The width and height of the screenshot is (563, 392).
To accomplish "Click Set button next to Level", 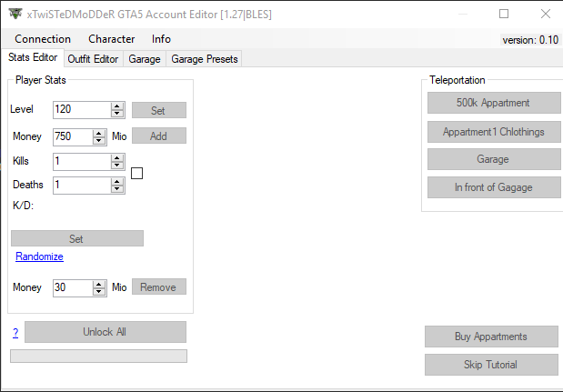I will click(x=159, y=110).
